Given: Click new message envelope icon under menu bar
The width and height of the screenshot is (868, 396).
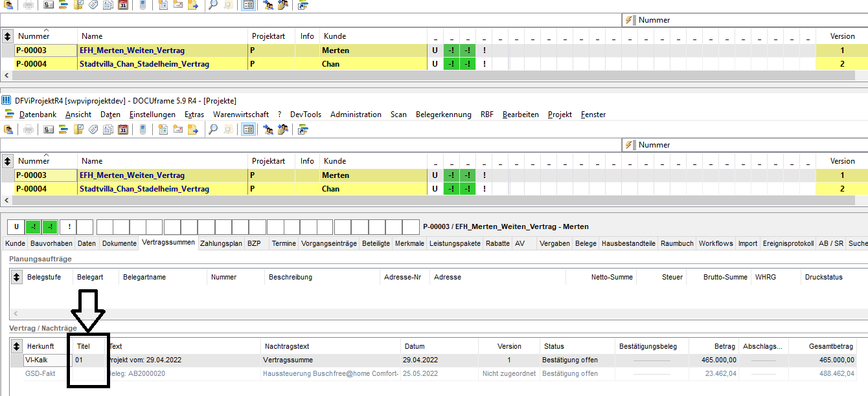Looking at the screenshot, I should [177, 129].
